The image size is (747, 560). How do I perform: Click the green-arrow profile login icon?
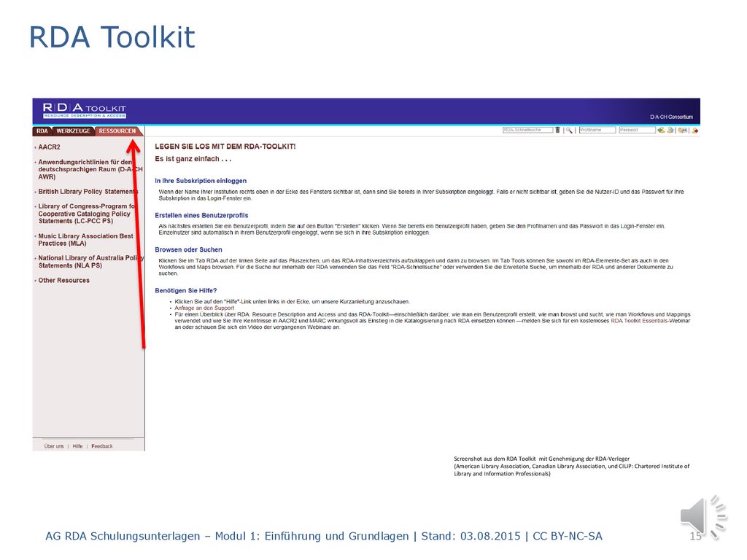(x=661, y=130)
